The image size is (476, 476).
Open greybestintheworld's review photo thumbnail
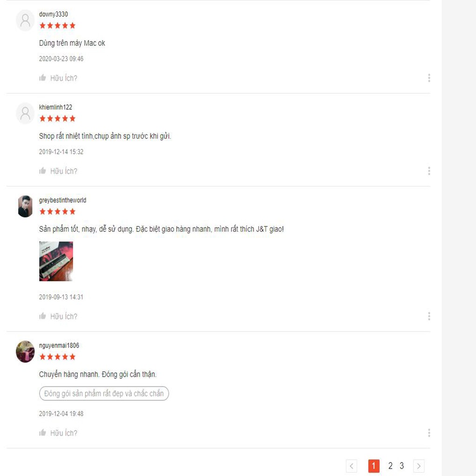click(56, 261)
